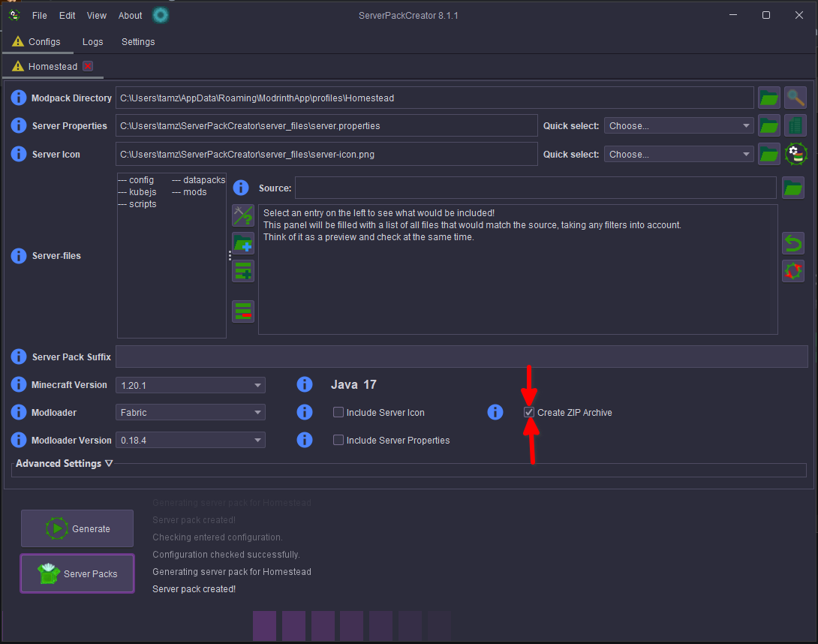Click the reset to defaults circular icon
This screenshot has width=818, height=644.
793,271
